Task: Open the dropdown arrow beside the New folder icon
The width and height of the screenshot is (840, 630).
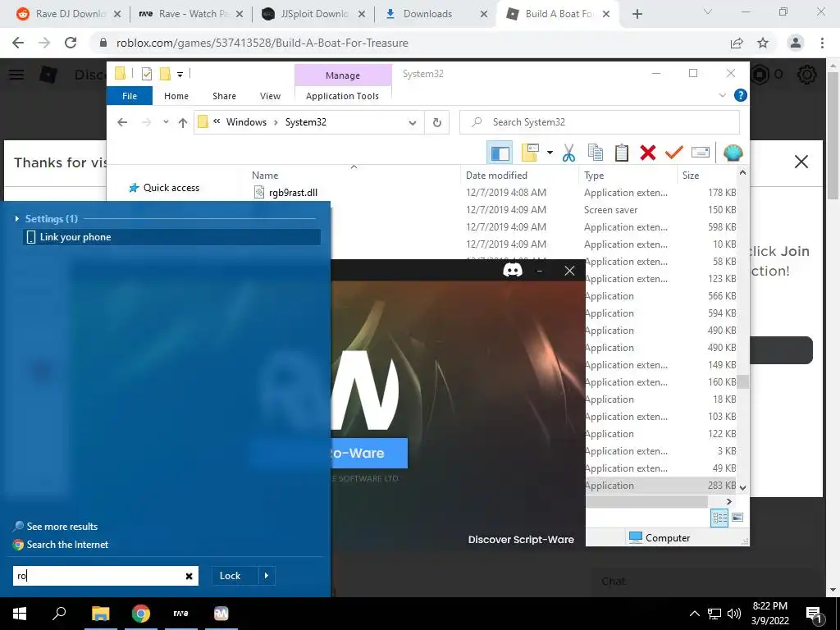Action: pos(550,153)
